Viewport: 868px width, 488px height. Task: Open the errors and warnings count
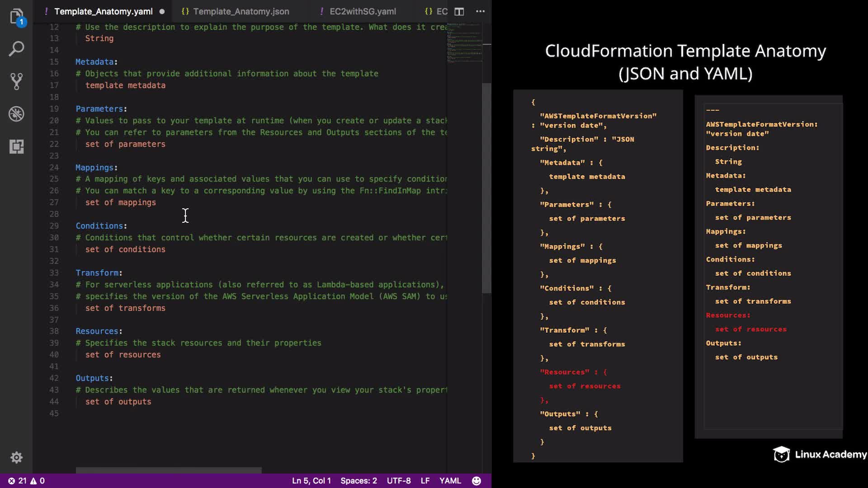coord(26,481)
